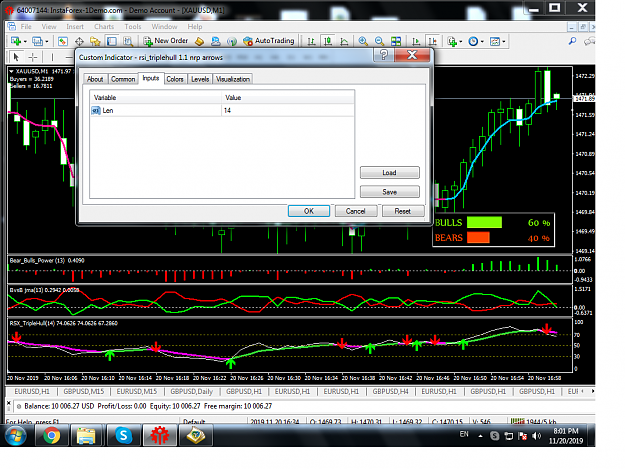Expand the Profiles dropdown arrow

(x=47, y=41)
